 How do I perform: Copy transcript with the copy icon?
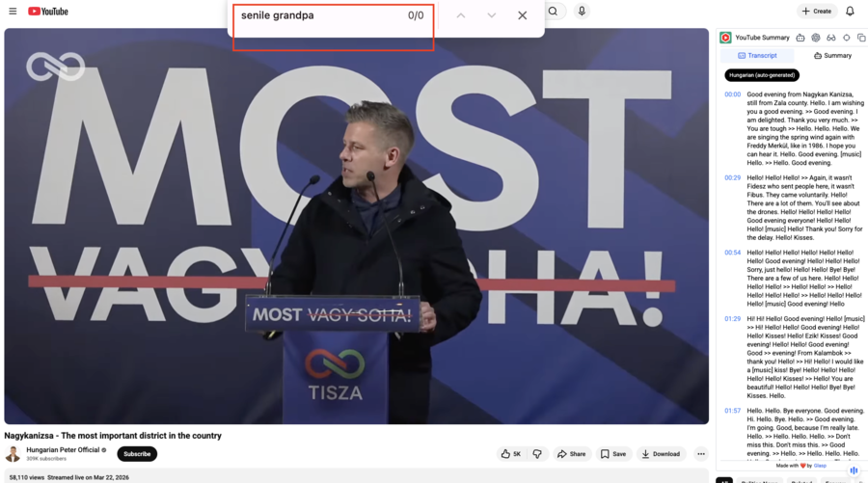pos(861,38)
